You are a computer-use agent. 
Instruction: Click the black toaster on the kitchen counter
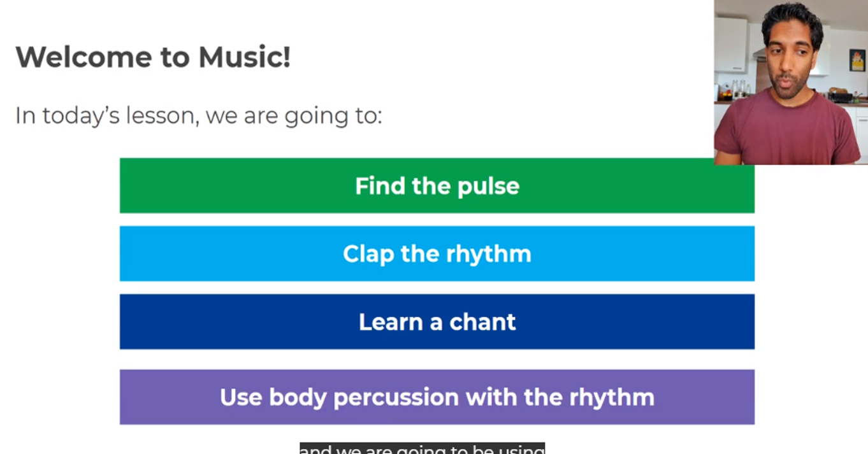point(841,97)
